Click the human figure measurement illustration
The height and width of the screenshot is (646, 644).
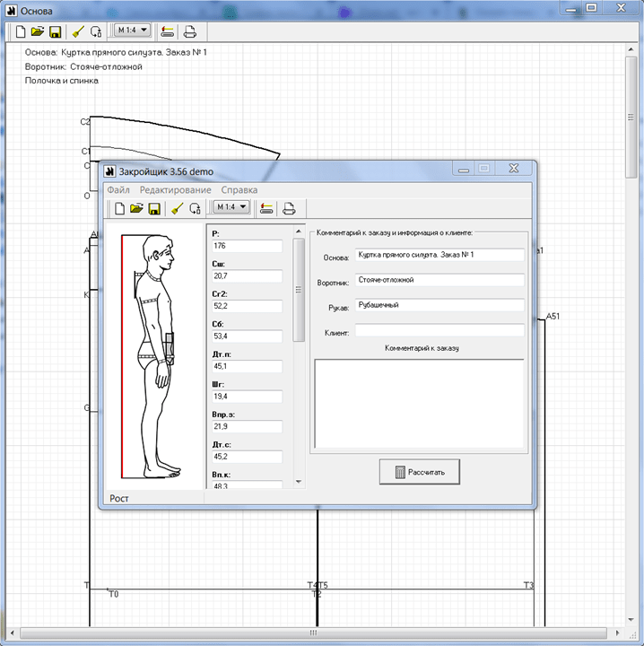tap(155, 356)
